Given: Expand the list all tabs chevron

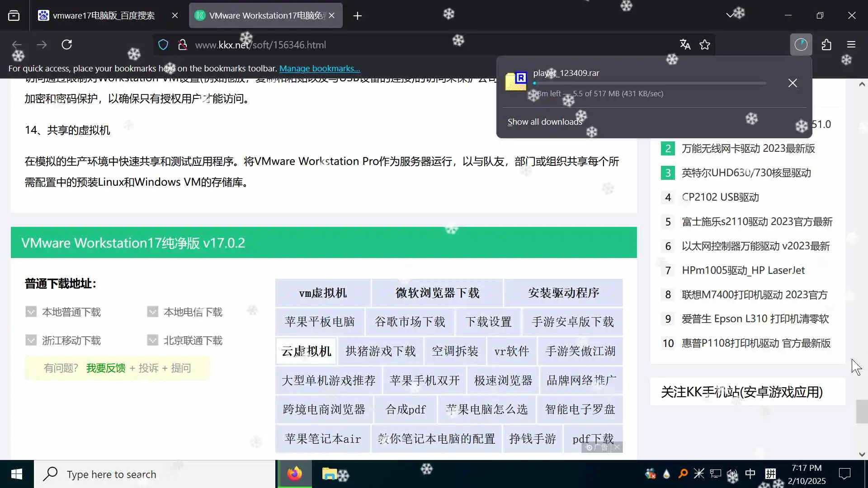Looking at the screenshot, I should (x=730, y=16).
